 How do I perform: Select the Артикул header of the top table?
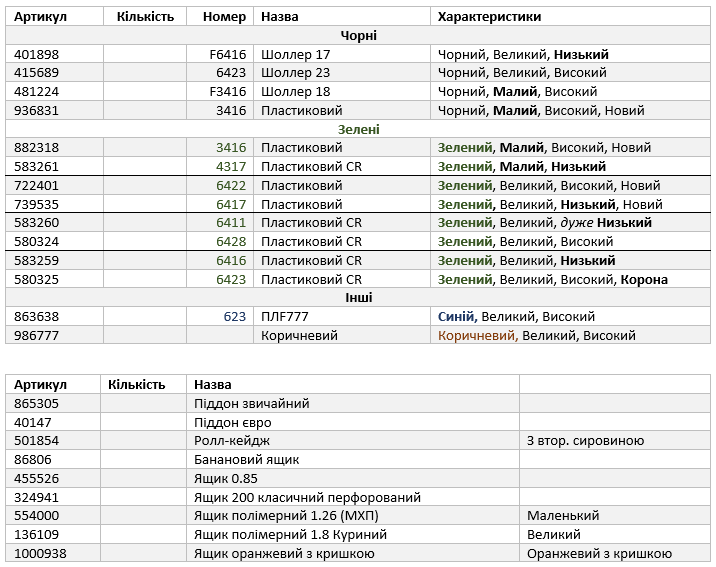54,16
